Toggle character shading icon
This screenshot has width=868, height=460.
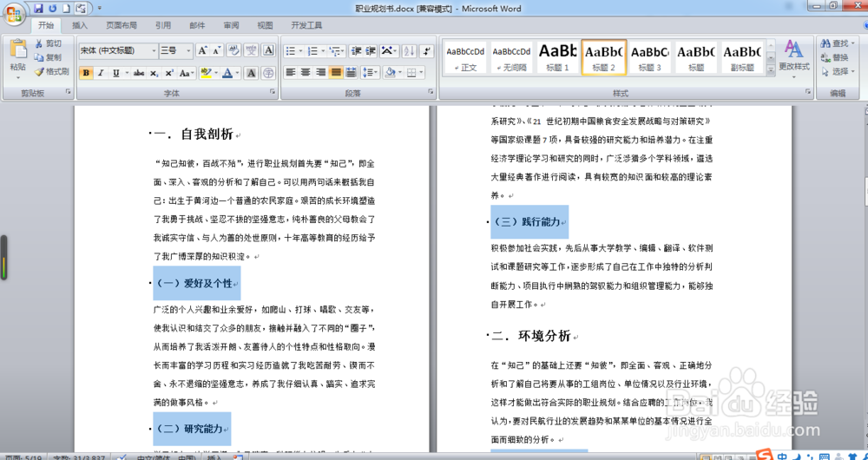(251, 73)
